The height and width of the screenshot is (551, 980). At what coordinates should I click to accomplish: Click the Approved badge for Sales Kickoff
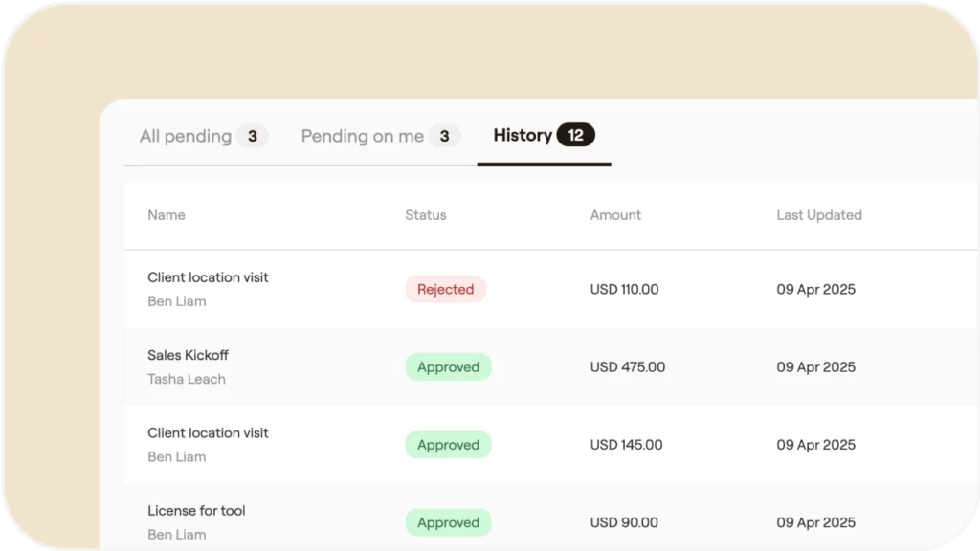(448, 366)
